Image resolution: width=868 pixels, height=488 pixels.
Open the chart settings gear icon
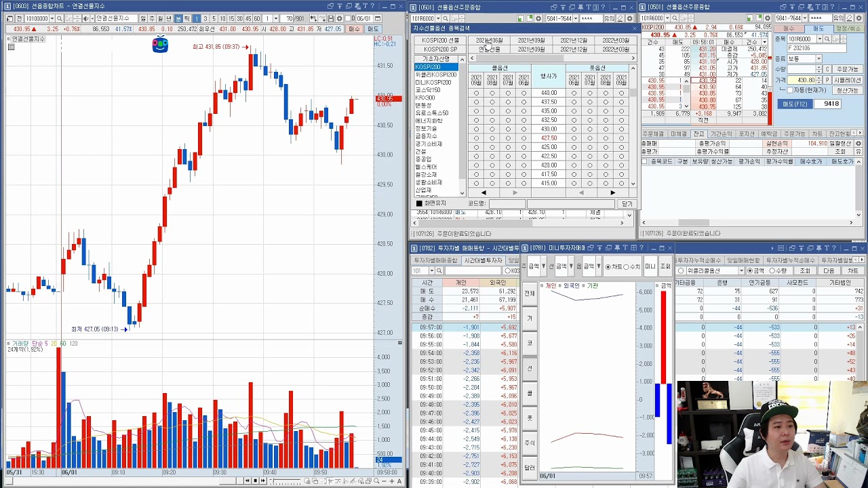(340, 18)
